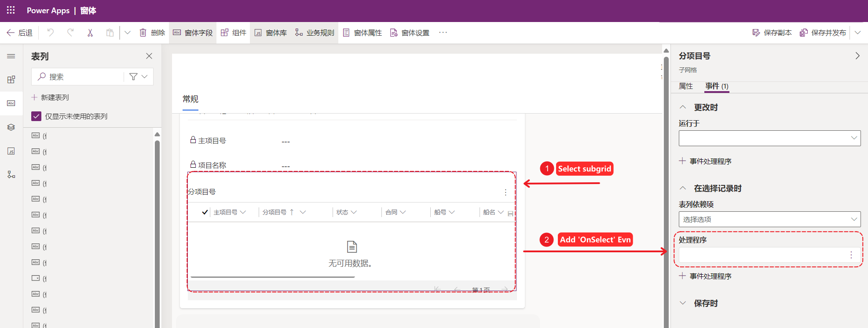Open the 分项目号 column header dropdown
The image size is (868, 328).
(x=303, y=212)
